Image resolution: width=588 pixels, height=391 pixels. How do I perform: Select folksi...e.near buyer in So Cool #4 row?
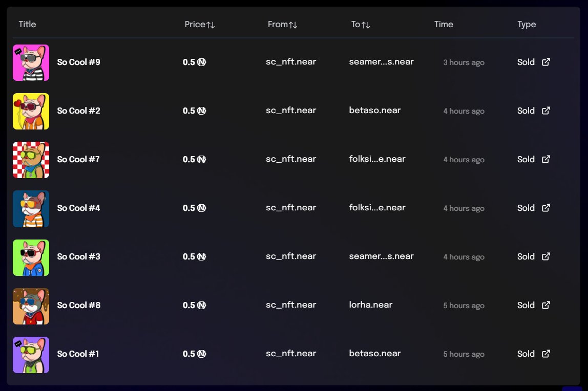(x=377, y=207)
